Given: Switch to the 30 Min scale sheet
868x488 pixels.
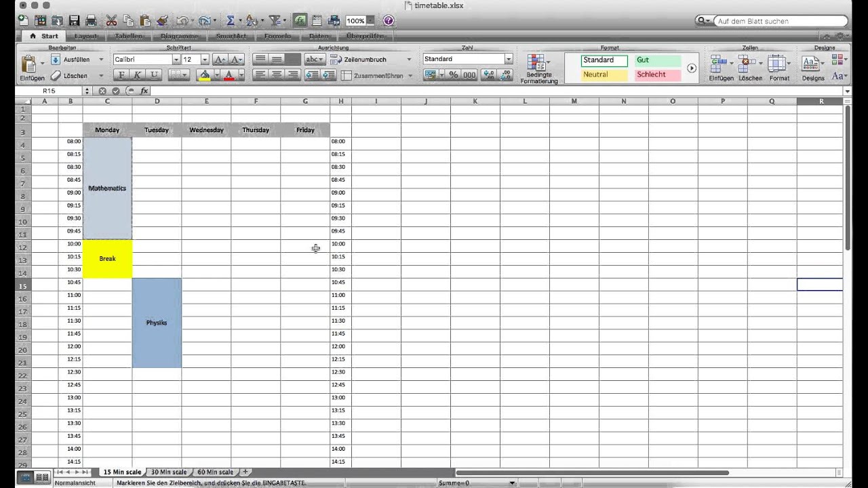Looking at the screenshot, I should click(169, 472).
